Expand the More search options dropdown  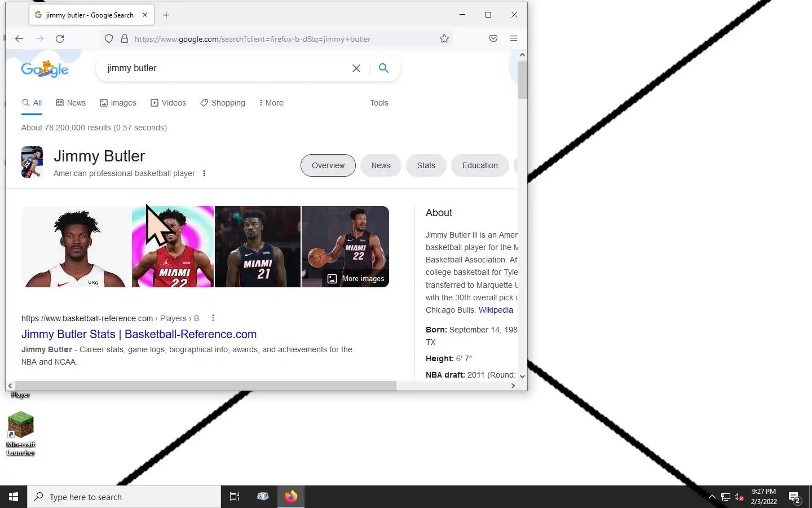tap(271, 103)
